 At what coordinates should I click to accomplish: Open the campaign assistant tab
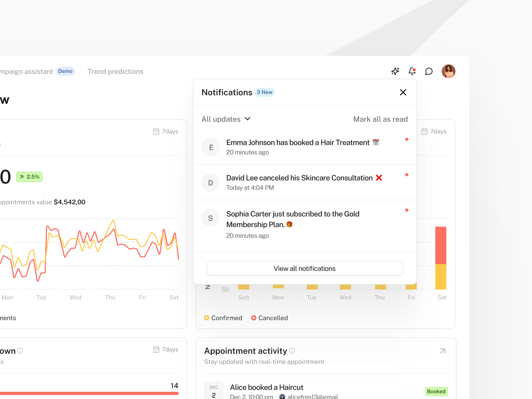click(26, 71)
